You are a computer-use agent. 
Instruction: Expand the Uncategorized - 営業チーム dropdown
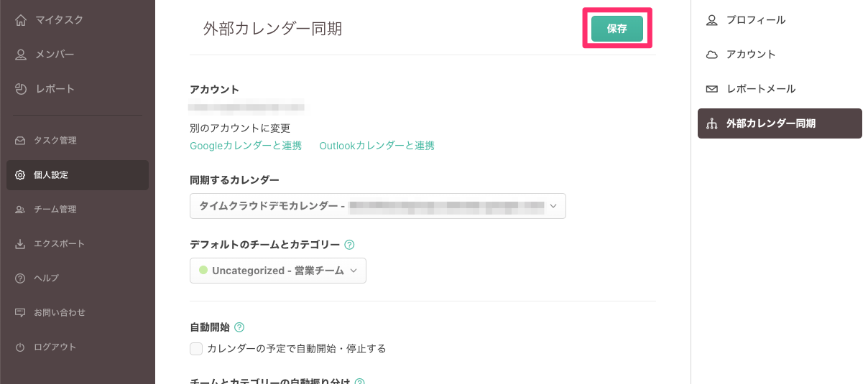pyautogui.click(x=278, y=271)
